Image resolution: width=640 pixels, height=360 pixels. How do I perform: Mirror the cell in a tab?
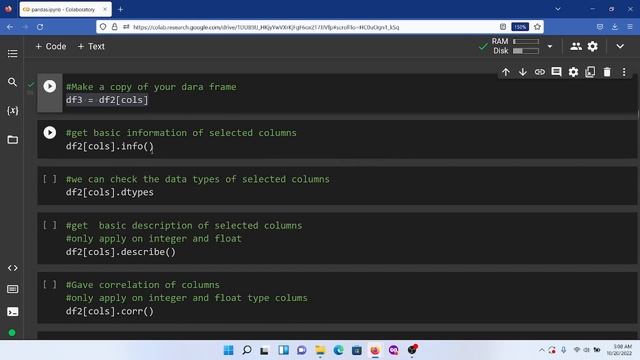click(x=590, y=72)
